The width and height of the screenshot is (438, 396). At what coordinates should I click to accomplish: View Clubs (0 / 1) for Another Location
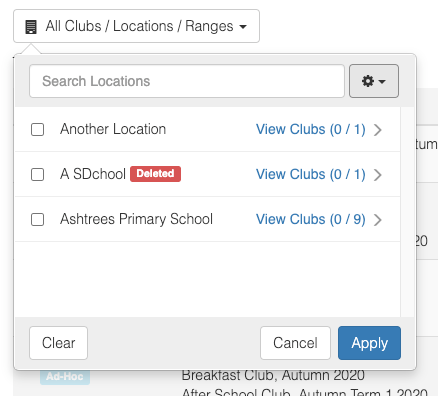coord(311,129)
